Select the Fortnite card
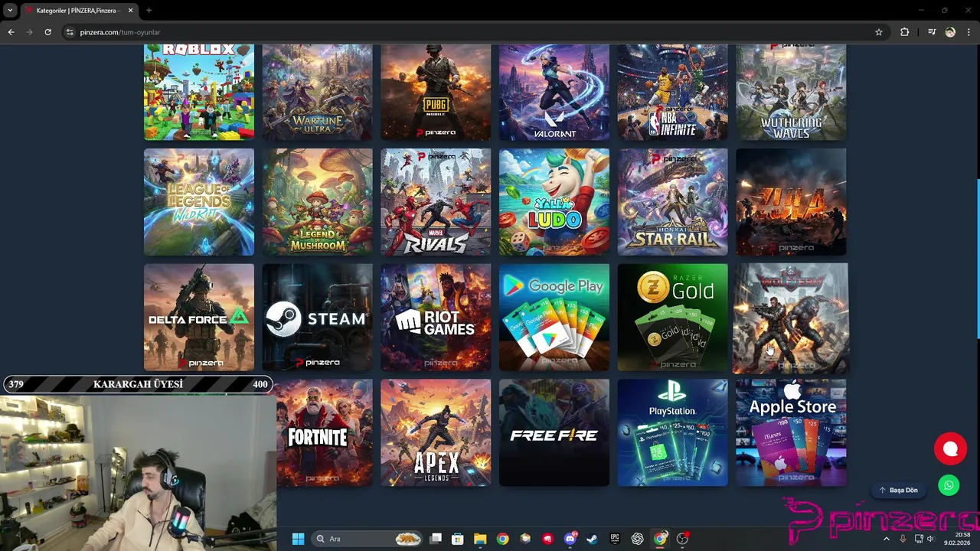Viewport: 980px width, 551px height. pyautogui.click(x=325, y=432)
